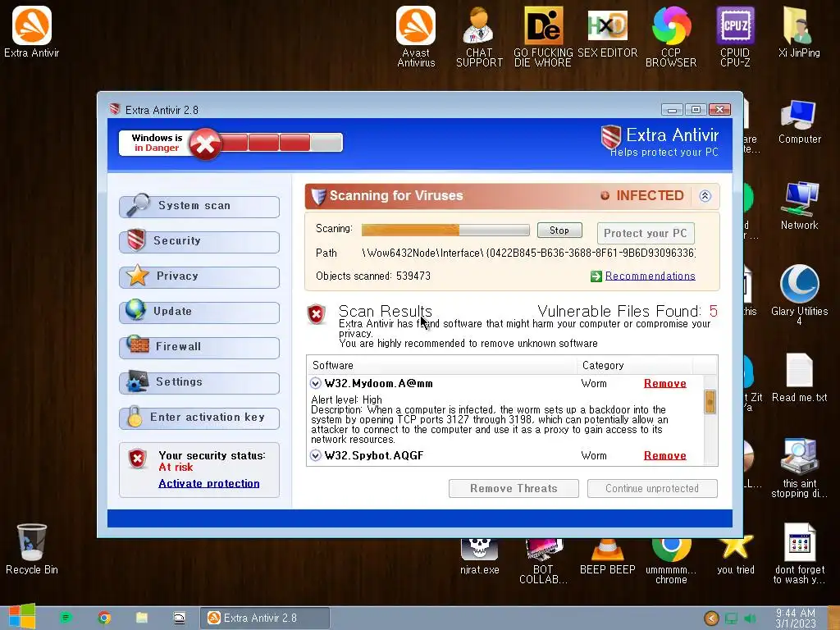The image size is (840, 630).
Task: Click the volume speaker tray icon
Action: (750, 619)
